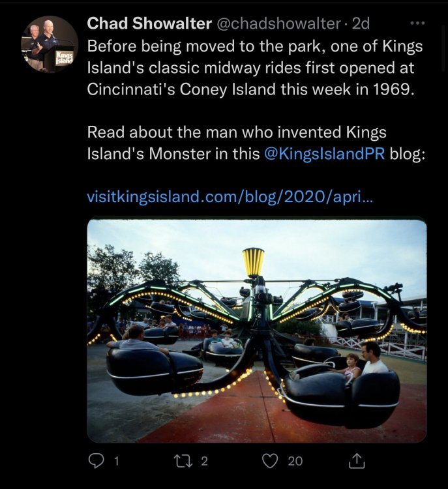This screenshot has width=448, height=489.
Task: Click the retweet count number 2
Action: tap(204, 461)
